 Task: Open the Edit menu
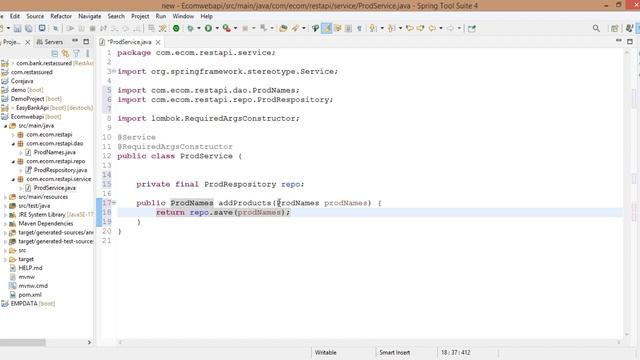pyautogui.click(x=15, y=16)
